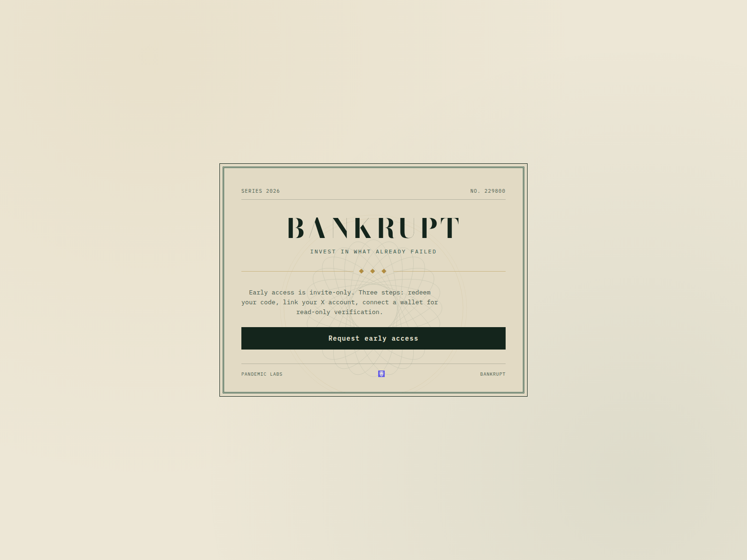Click the 'X account' mention in the text
Image resolution: width=747 pixels, height=560 pixels.
tap(338, 302)
